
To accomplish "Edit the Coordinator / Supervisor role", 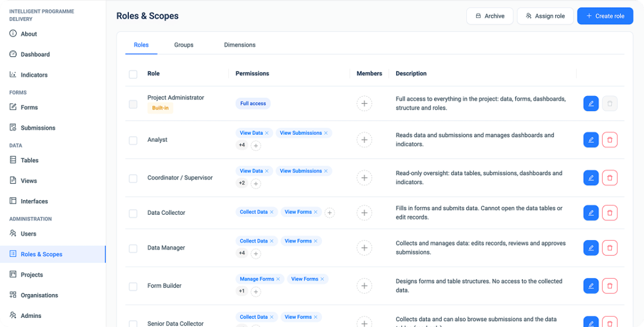I will click(591, 178).
